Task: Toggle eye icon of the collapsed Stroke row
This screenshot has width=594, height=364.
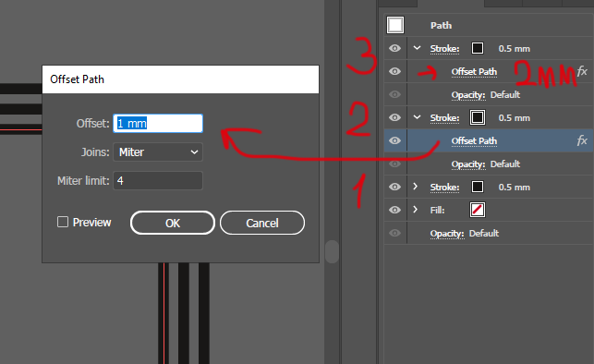Action: pyautogui.click(x=394, y=187)
